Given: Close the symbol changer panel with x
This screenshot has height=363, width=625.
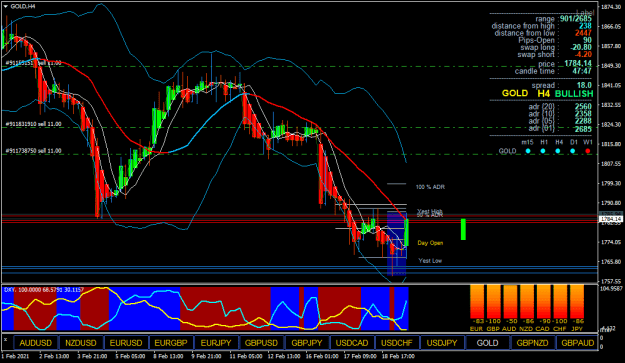Looking at the screenshot, I should (x=6, y=340).
